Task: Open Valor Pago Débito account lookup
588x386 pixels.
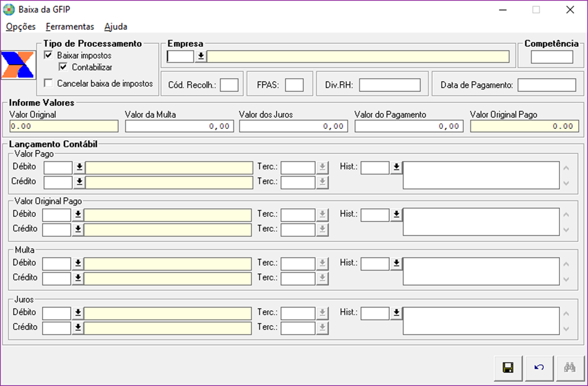Action: coord(79,167)
